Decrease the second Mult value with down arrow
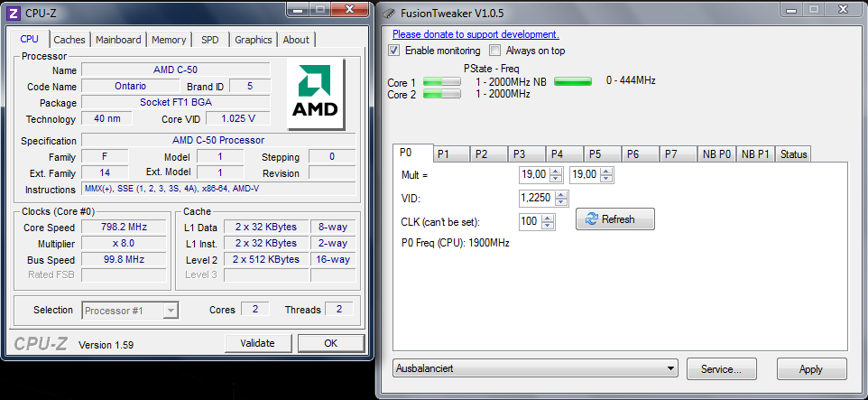 [606, 179]
